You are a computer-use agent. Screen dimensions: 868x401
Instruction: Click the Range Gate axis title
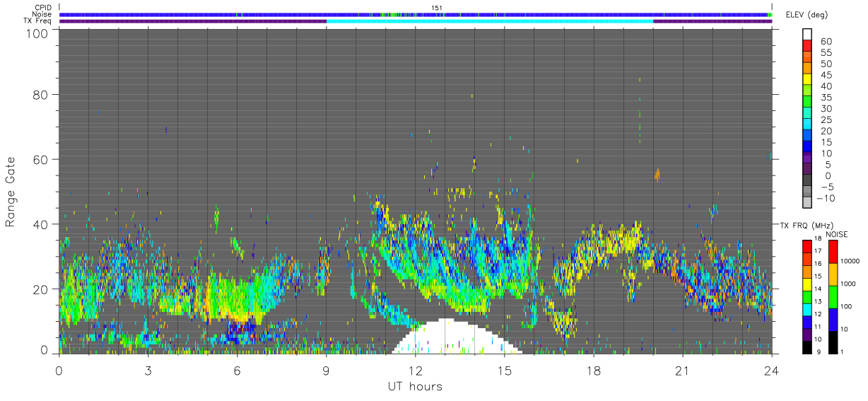(x=11, y=192)
